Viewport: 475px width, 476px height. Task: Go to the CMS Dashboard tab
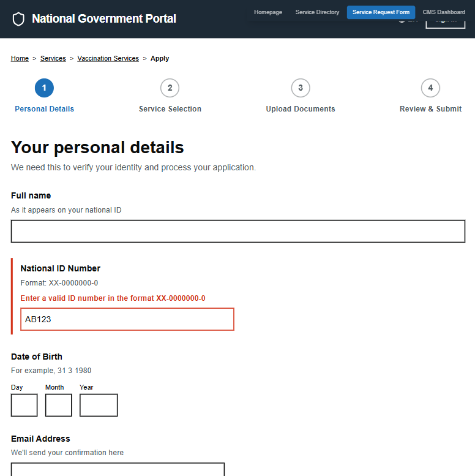(444, 12)
